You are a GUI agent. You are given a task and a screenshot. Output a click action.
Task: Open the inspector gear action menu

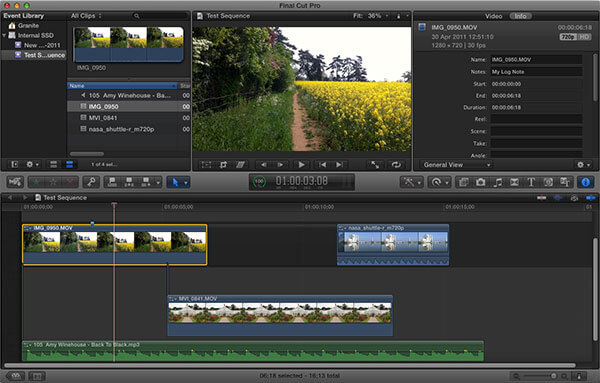point(584,165)
